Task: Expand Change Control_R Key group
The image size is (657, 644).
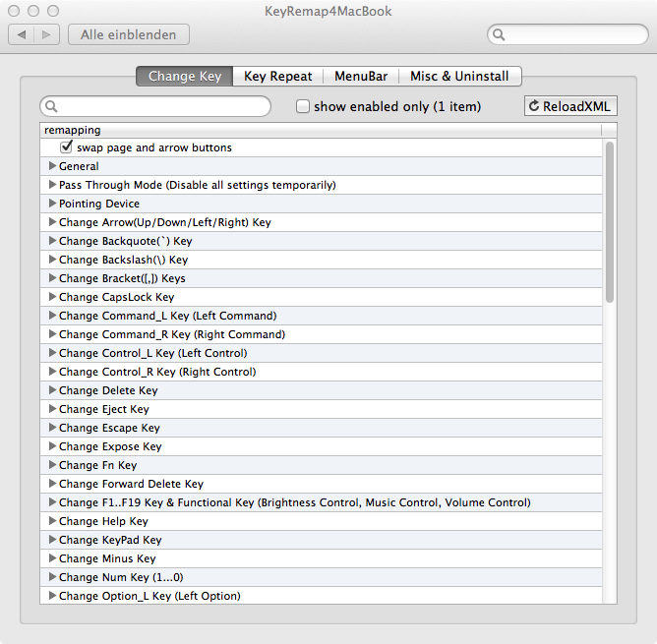Action: (x=52, y=372)
